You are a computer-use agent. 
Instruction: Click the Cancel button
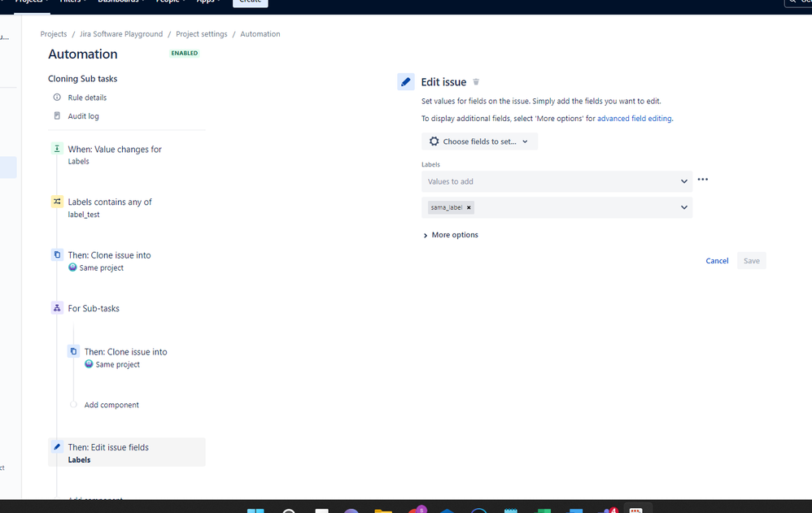[717, 261]
